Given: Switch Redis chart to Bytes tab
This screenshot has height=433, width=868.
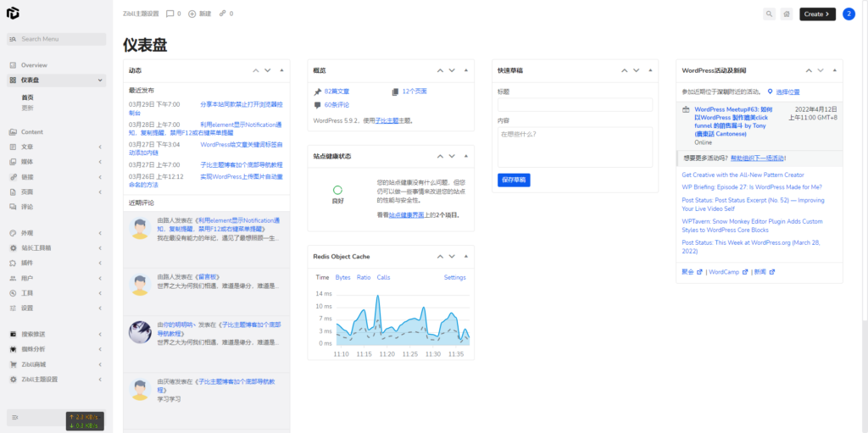Looking at the screenshot, I should 342,277.
